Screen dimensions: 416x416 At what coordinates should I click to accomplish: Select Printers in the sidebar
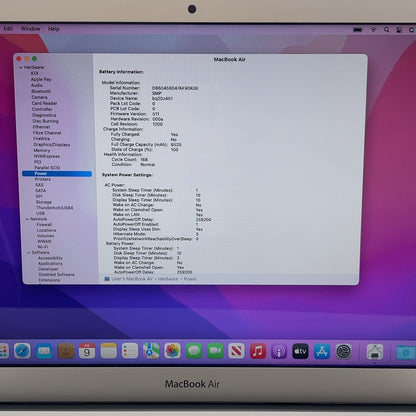click(x=43, y=179)
